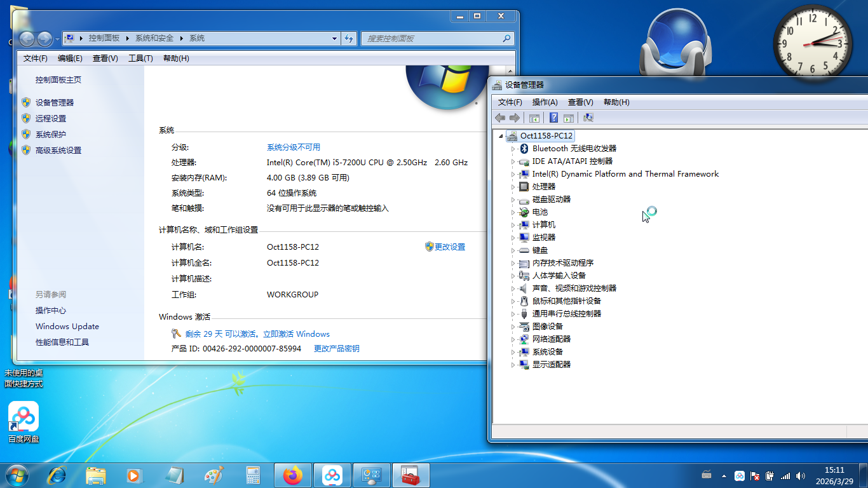Click the Paint icon in the taskbar

214,475
